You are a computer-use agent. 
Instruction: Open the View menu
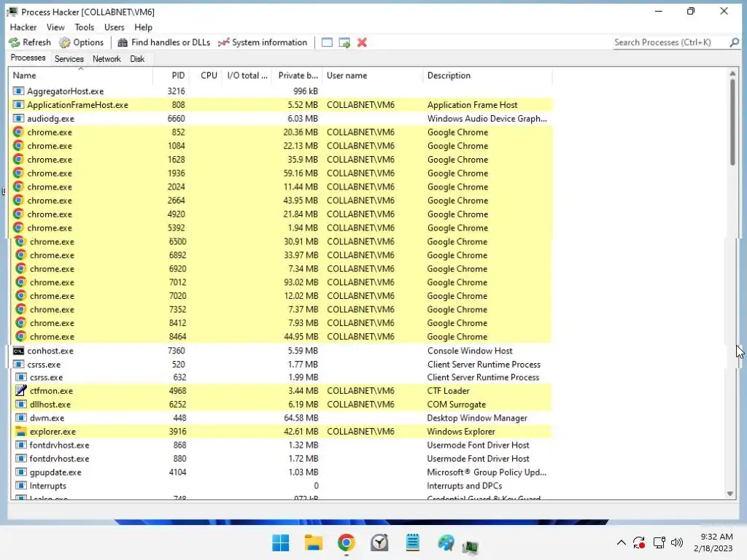[x=55, y=27]
